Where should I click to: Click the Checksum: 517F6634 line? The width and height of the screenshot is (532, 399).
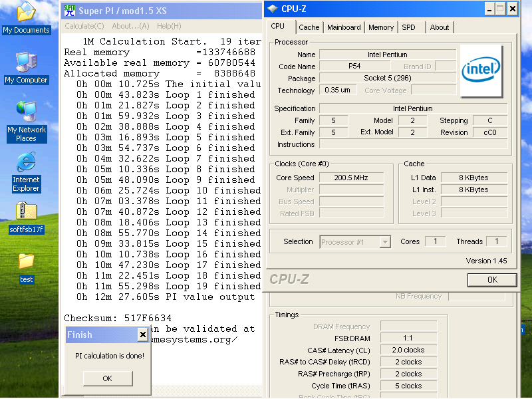point(118,318)
